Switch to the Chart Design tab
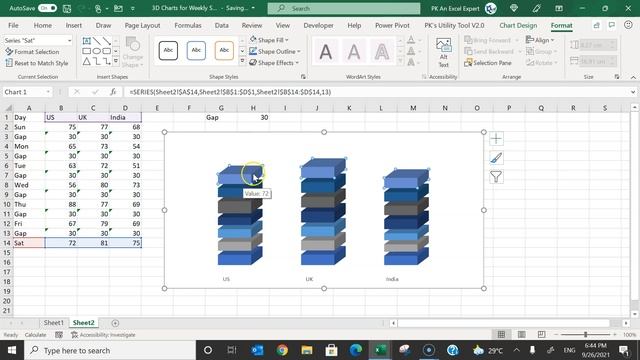Viewport: 640px width, 360px height. 518,25
